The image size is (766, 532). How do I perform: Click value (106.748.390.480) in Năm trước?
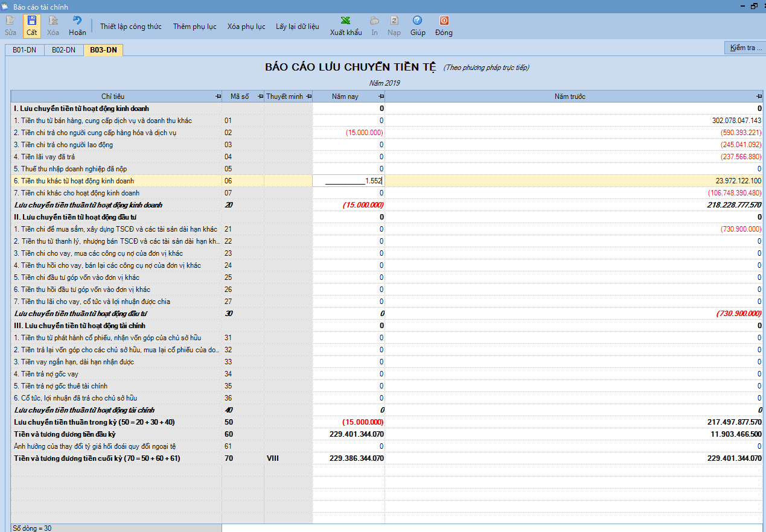[x=735, y=193]
